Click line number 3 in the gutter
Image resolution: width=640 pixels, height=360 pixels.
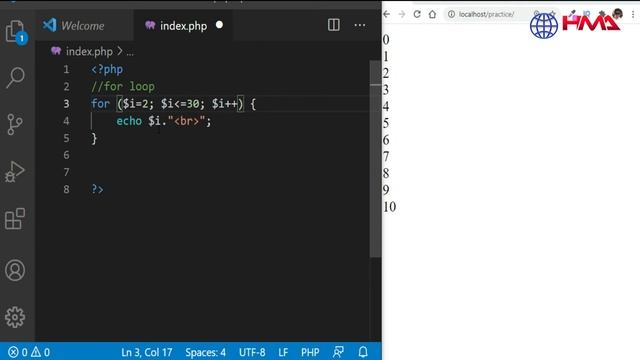tap(66, 104)
